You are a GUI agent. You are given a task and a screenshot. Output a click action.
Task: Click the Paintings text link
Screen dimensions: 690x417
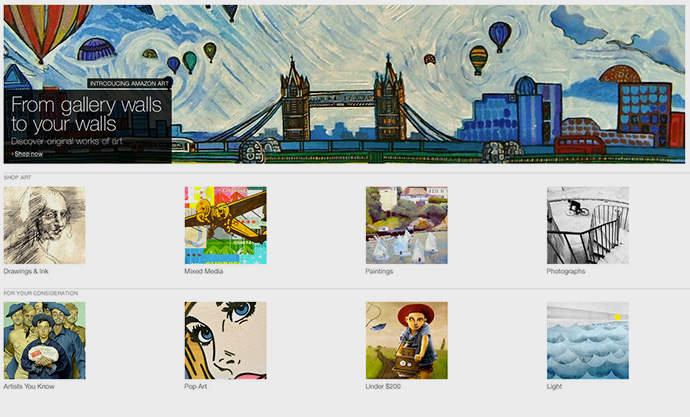pos(379,271)
